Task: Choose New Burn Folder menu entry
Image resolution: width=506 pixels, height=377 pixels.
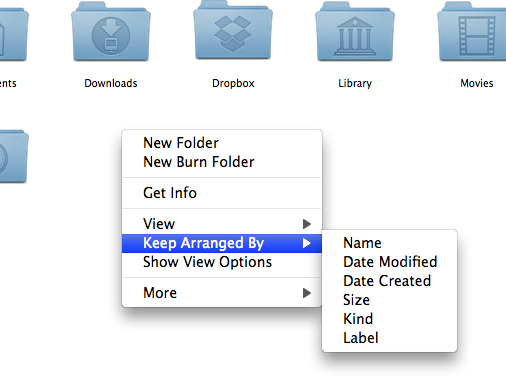Action: [x=222, y=162]
